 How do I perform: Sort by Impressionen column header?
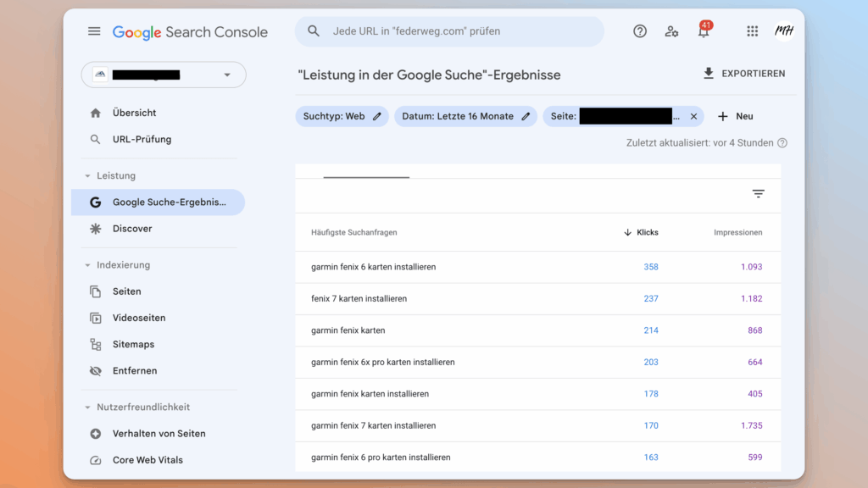[x=738, y=232]
